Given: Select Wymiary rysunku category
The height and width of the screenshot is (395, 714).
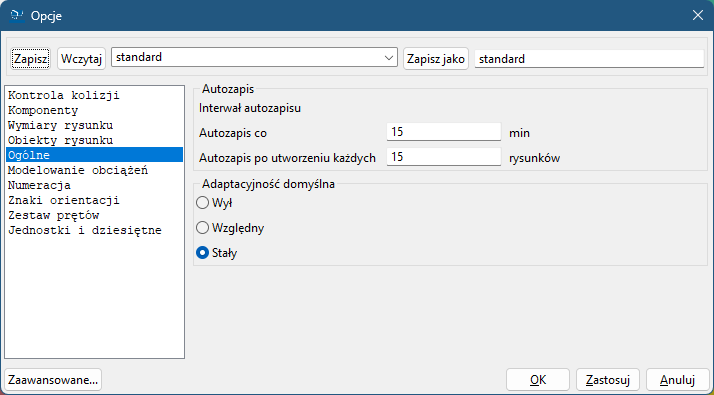Looking at the screenshot, I should pyautogui.click(x=94, y=125).
